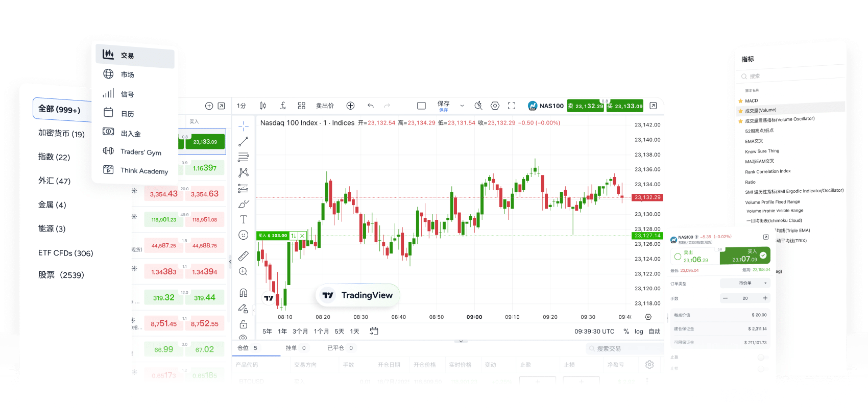Viewport: 868px width, 408px height.
Task: Select the 股票 (2539) category
Action: click(61, 275)
